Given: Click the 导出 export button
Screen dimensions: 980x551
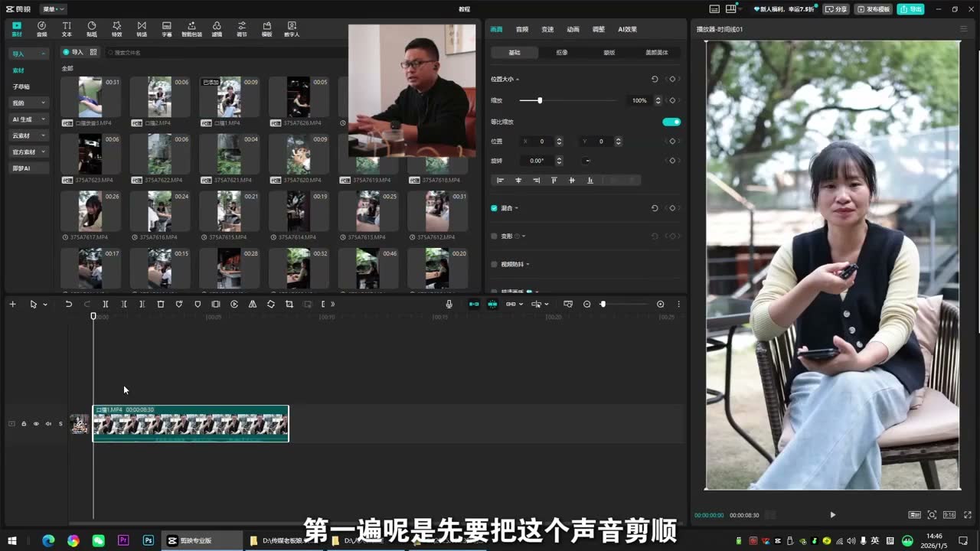Looking at the screenshot, I should 910,9.
